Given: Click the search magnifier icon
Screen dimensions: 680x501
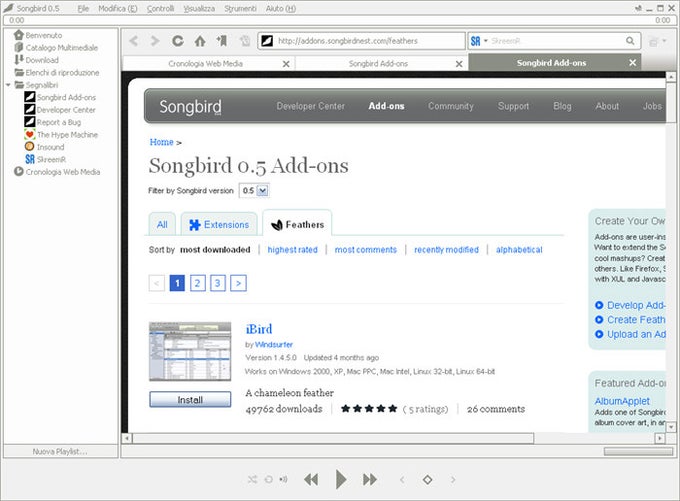Looking at the screenshot, I should (x=630, y=41).
